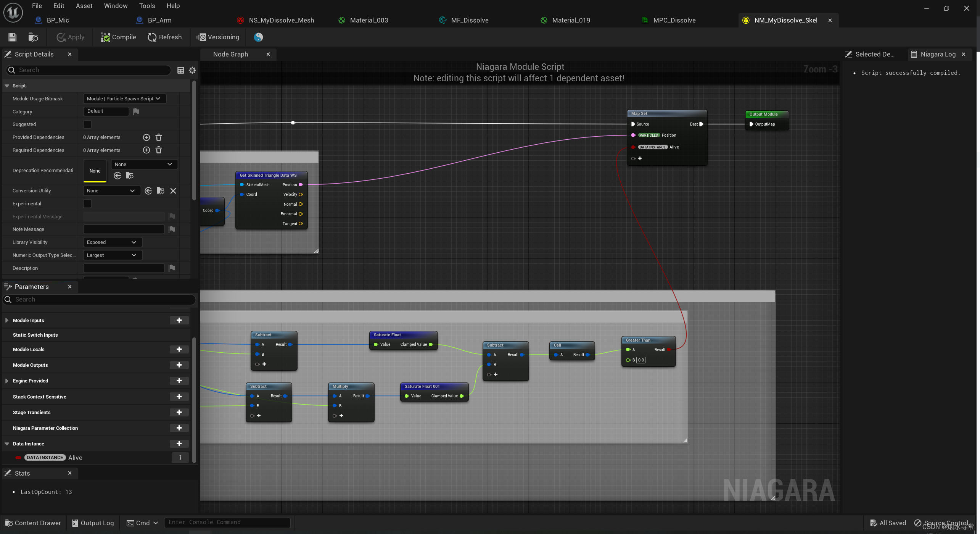980x534 pixels.
Task: Open Source Control options
Action: pyautogui.click(x=943, y=523)
